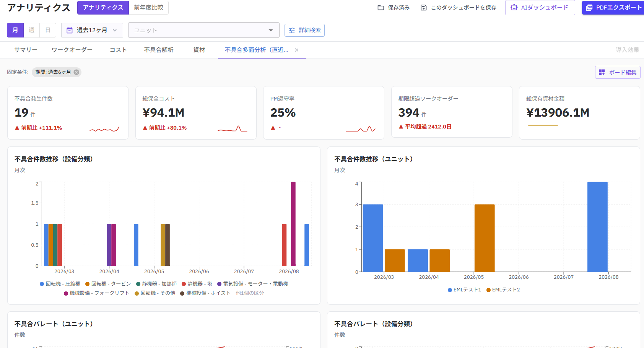This screenshot has height=348, width=644.
Task: Toggle legend 回転機 - タービン series
Action: point(108,284)
